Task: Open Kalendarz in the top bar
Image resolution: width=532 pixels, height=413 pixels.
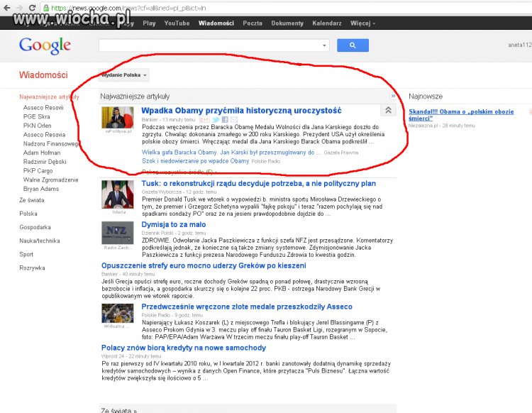Action: click(x=327, y=23)
